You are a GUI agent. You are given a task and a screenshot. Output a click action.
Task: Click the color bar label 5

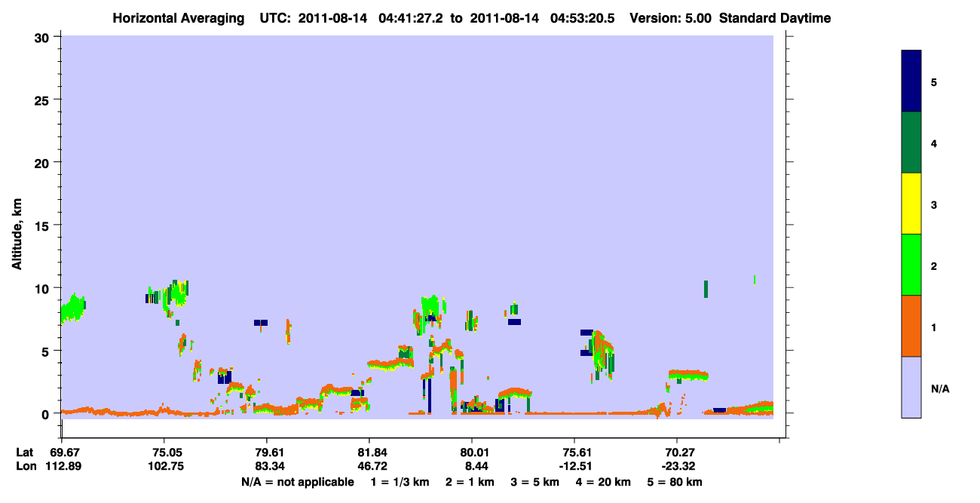coord(933,81)
